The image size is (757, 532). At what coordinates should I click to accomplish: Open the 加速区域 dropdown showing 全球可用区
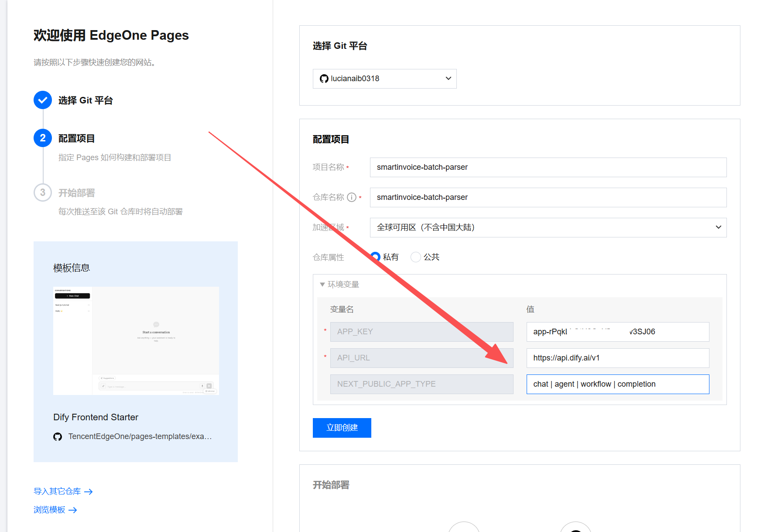click(x=548, y=227)
